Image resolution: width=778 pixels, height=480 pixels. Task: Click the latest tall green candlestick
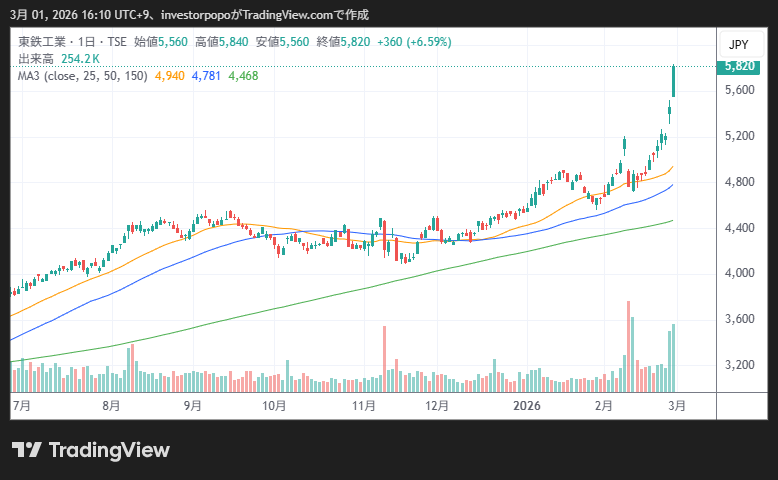click(x=674, y=82)
